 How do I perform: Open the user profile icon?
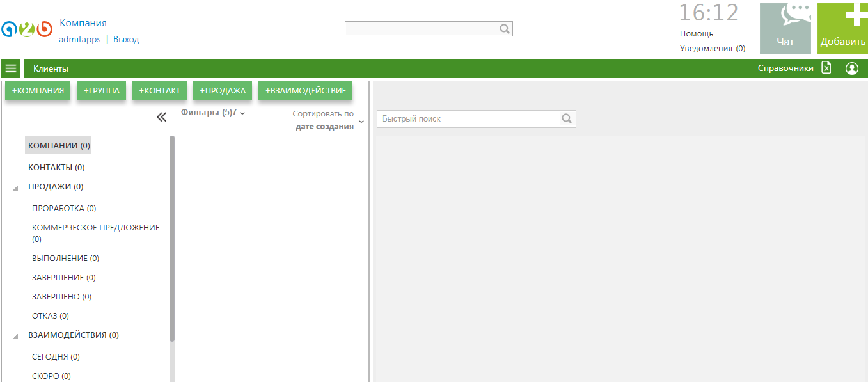(851, 68)
